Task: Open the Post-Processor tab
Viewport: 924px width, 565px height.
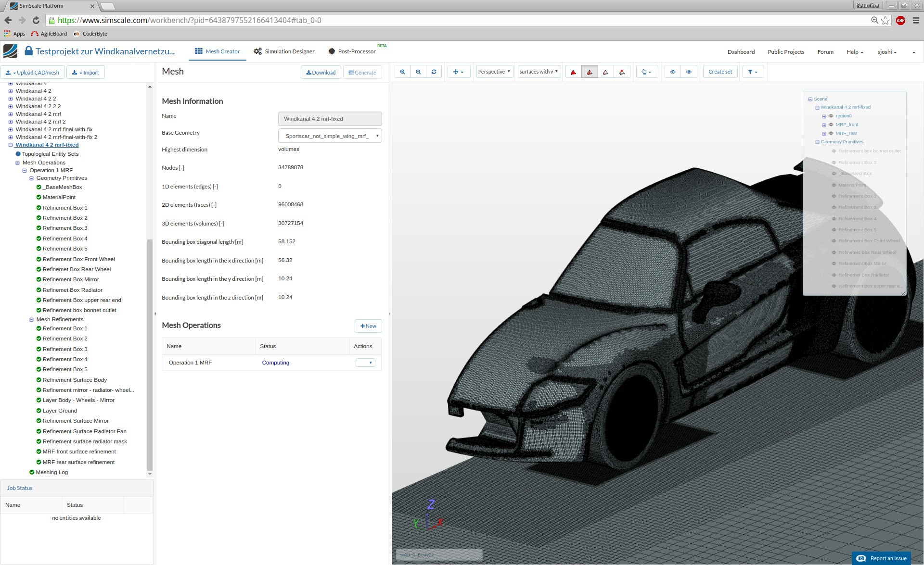Action: (x=352, y=51)
